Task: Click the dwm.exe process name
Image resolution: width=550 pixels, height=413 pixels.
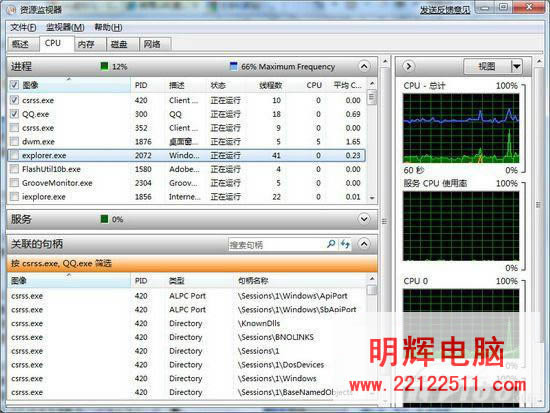Action: [38, 141]
